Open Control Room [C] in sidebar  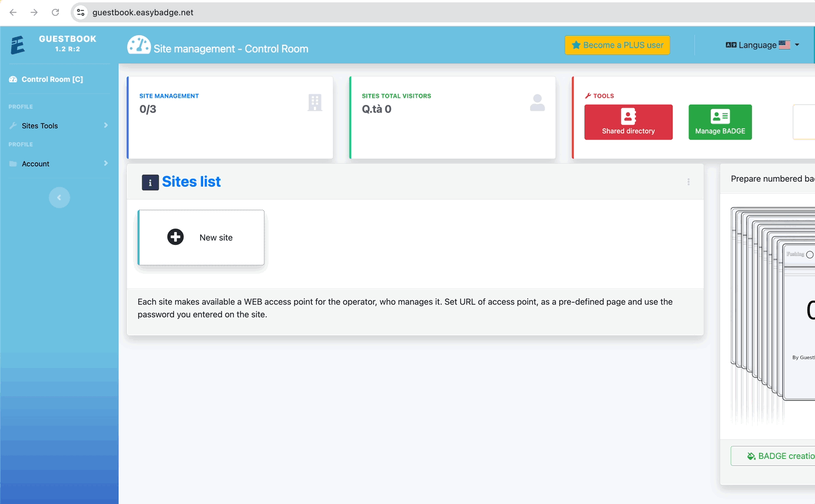(x=52, y=79)
